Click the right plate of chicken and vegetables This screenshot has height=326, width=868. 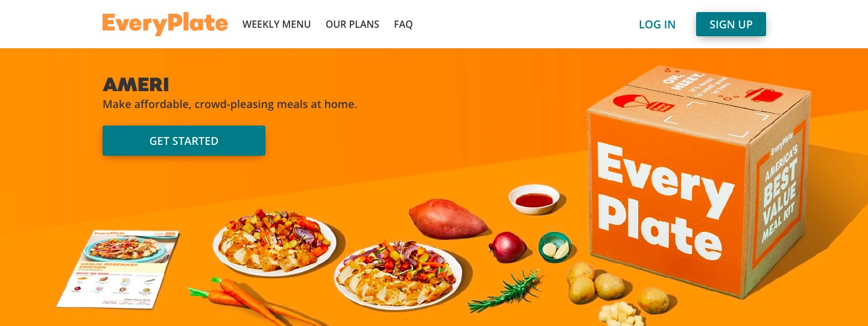[398, 275]
